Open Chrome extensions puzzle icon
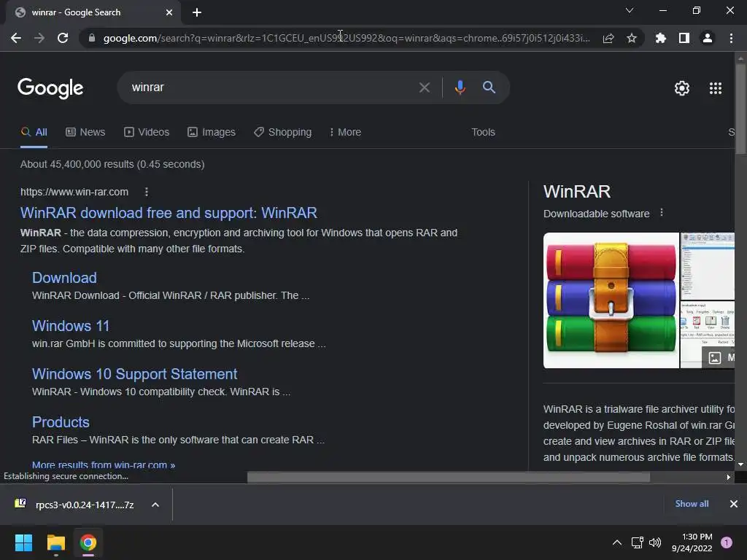The width and height of the screenshot is (747, 560). (x=661, y=38)
